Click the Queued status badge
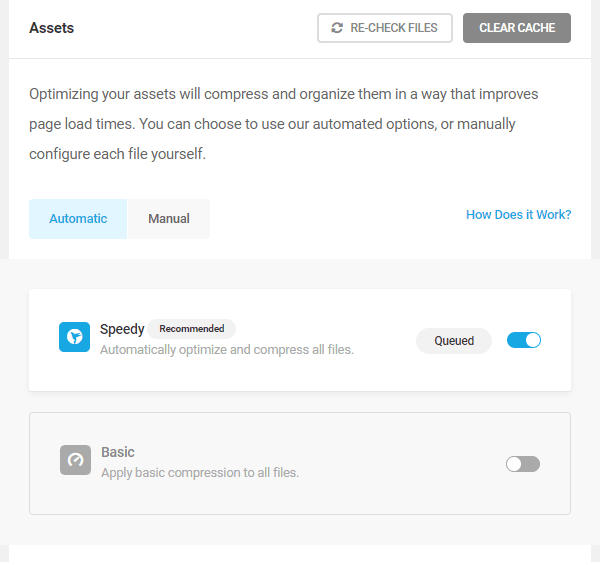 (454, 340)
